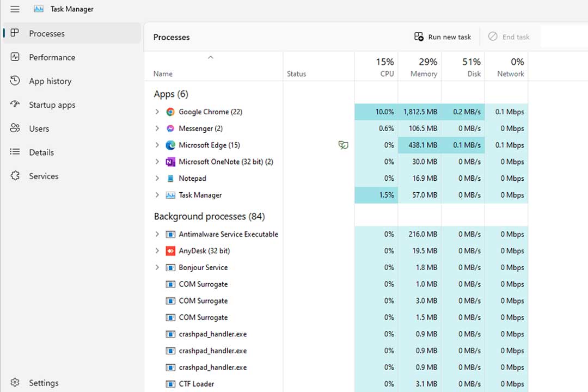Switch to the Performance page
The height and width of the screenshot is (392, 588).
pyautogui.click(x=72, y=57)
